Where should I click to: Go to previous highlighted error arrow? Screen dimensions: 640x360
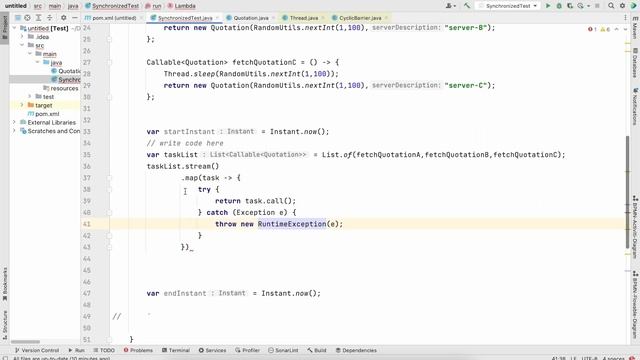pos(616,29)
